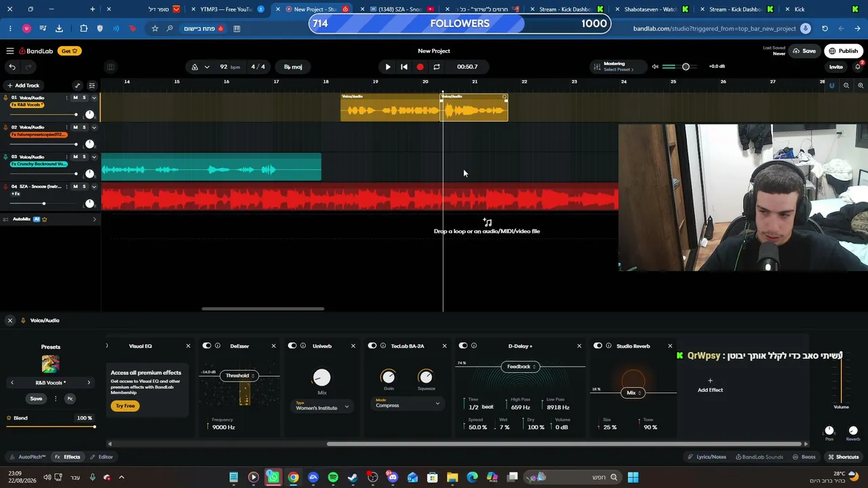Open the Univerb Type dropdown

(x=322, y=406)
